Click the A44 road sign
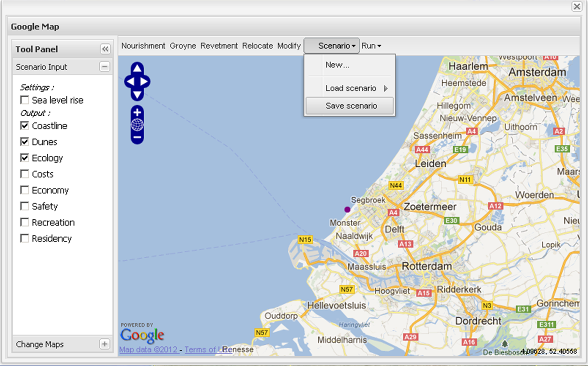The height and width of the screenshot is (366, 588). pos(423,149)
